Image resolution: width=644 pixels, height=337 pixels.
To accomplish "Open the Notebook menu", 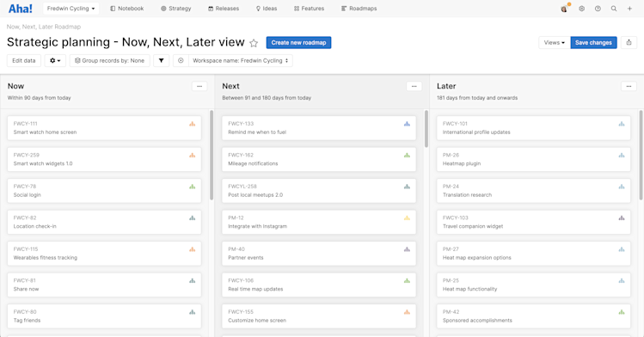I will point(127,9).
